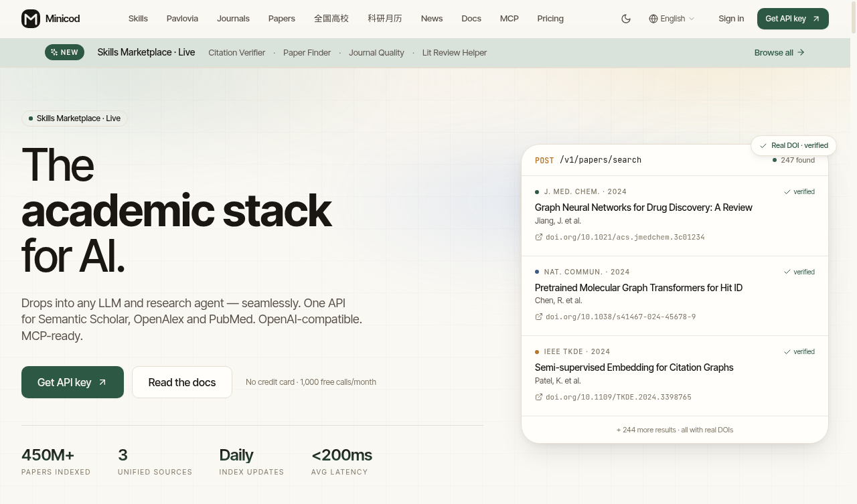
Task: Open the Pricing menu item
Action: pos(550,19)
